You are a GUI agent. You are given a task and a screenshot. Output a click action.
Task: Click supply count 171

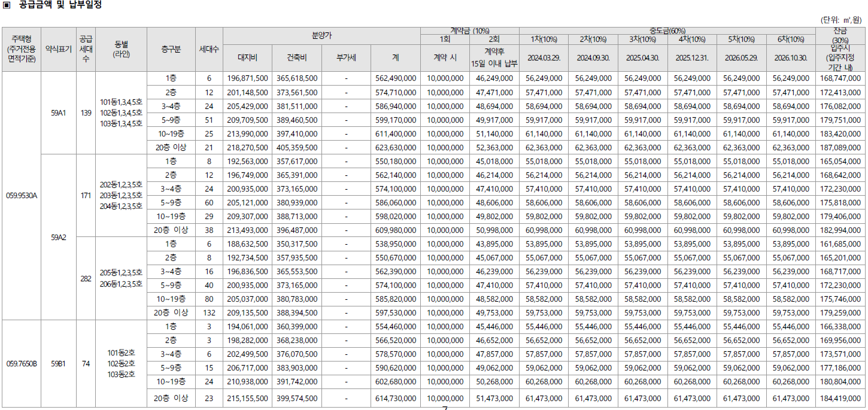[x=86, y=195]
